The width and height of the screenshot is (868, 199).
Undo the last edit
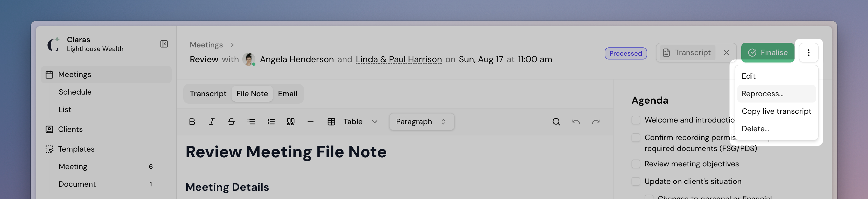[x=576, y=121]
